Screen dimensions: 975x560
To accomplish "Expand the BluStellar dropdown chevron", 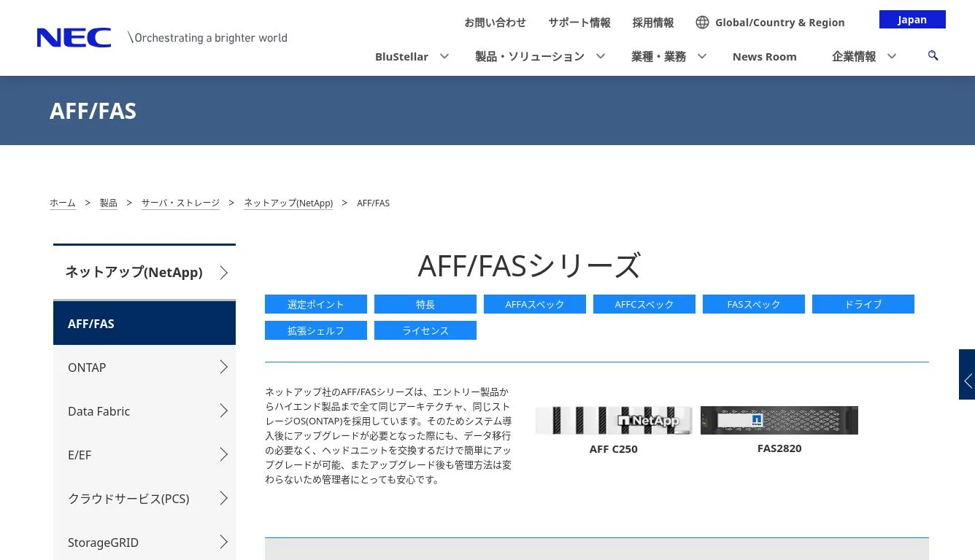I will pos(444,56).
